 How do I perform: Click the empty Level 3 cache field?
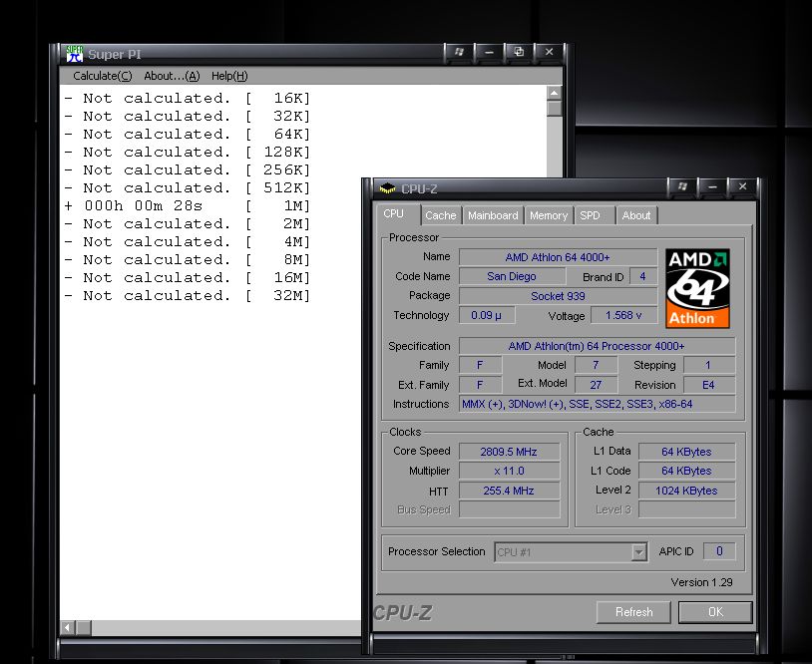[686, 509]
